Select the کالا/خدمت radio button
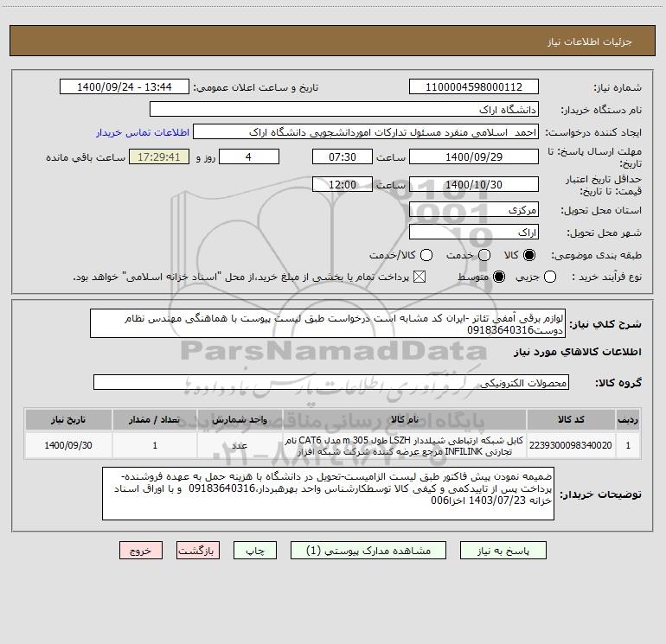666x644 pixels. coord(426,255)
